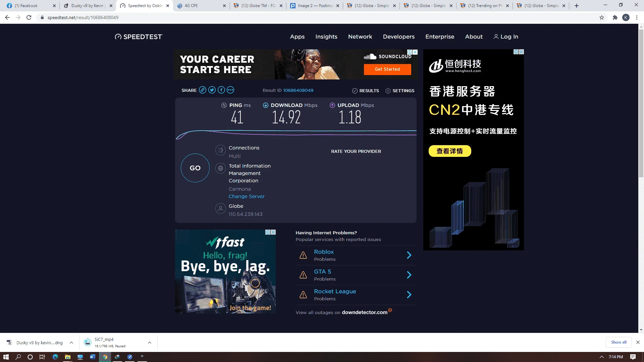Share result on Facebook icon
644x362 pixels.
coord(221,90)
